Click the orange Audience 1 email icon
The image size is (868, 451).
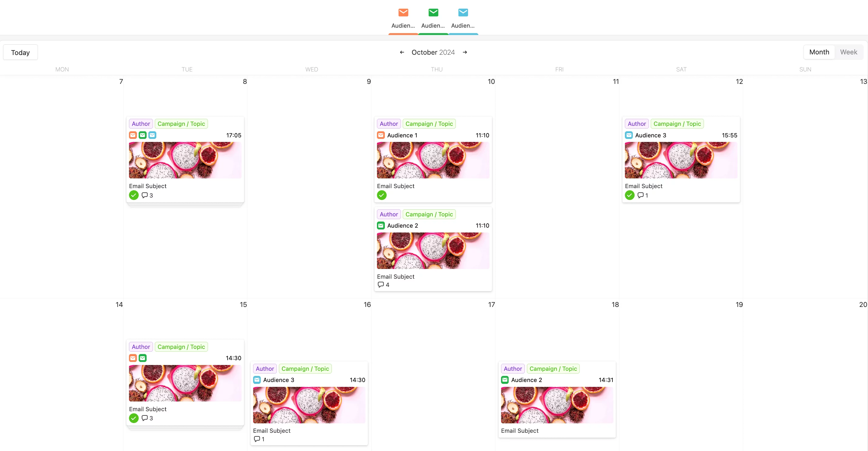pyautogui.click(x=381, y=135)
